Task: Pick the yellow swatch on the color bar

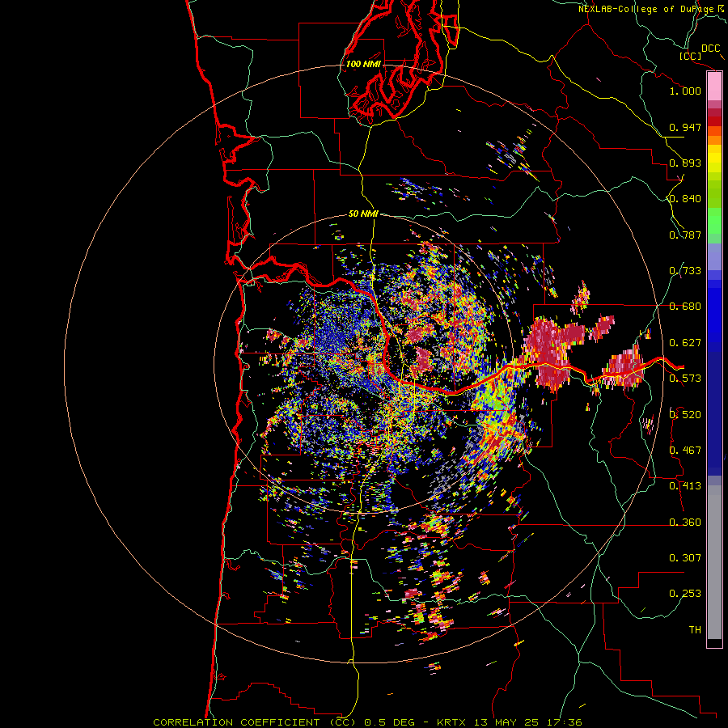Action: click(714, 159)
